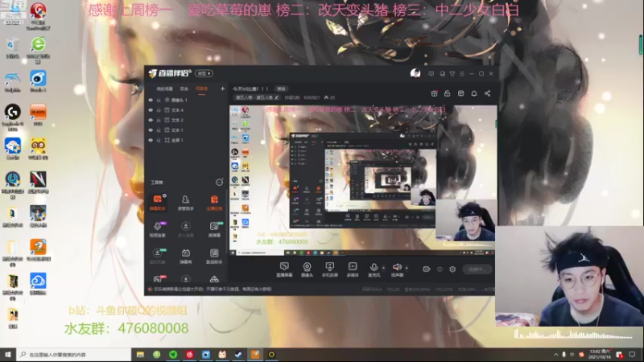Open the Logitech G HUB desktop icon
The width and height of the screenshot is (644, 362).
click(13, 117)
